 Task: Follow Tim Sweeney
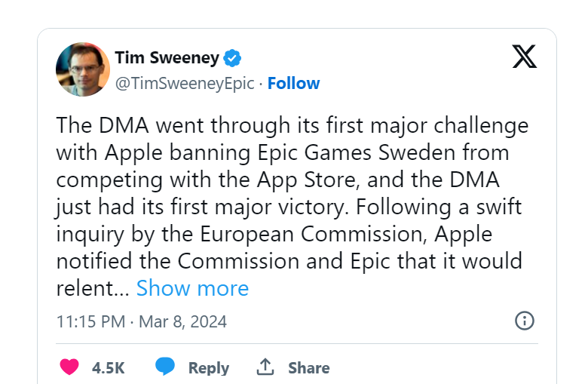(x=294, y=83)
